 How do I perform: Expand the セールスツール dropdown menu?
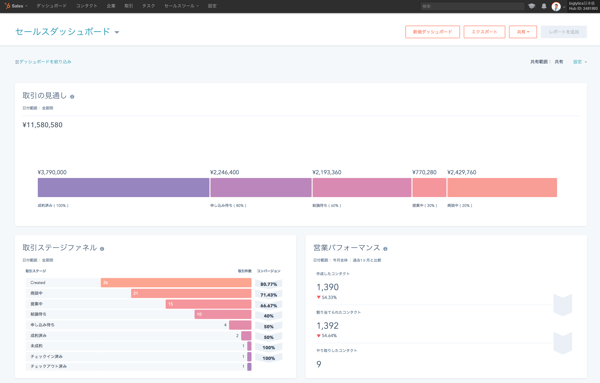[181, 6]
